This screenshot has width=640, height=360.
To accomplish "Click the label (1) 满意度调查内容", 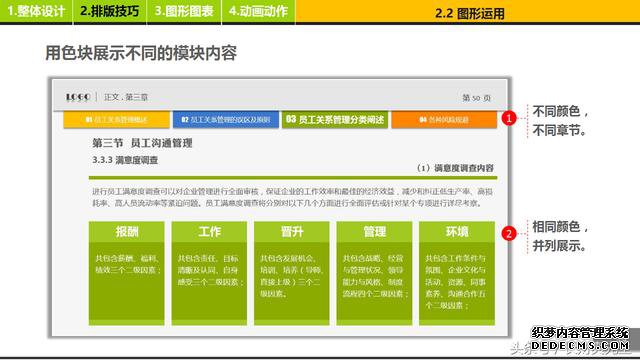I will [455, 168].
